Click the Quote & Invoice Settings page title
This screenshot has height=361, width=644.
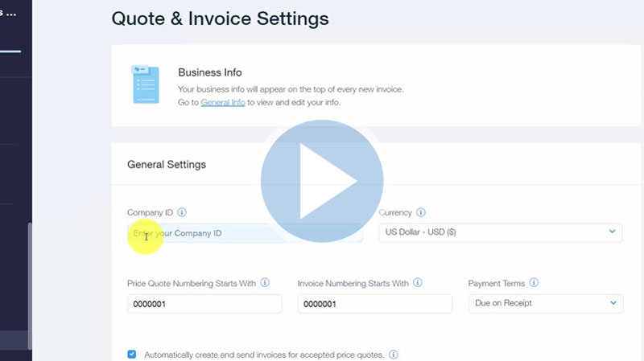pyautogui.click(x=220, y=18)
